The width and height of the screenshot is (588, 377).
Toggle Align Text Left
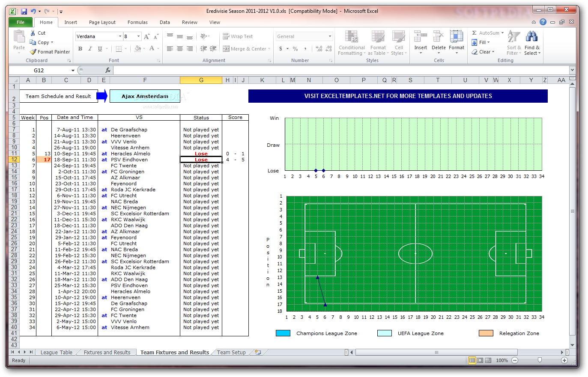[x=170, y=49]
